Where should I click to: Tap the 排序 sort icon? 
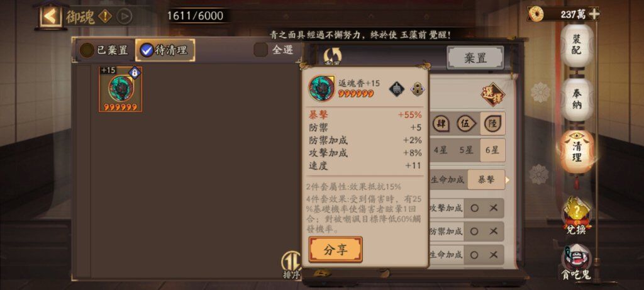point(291,265)
